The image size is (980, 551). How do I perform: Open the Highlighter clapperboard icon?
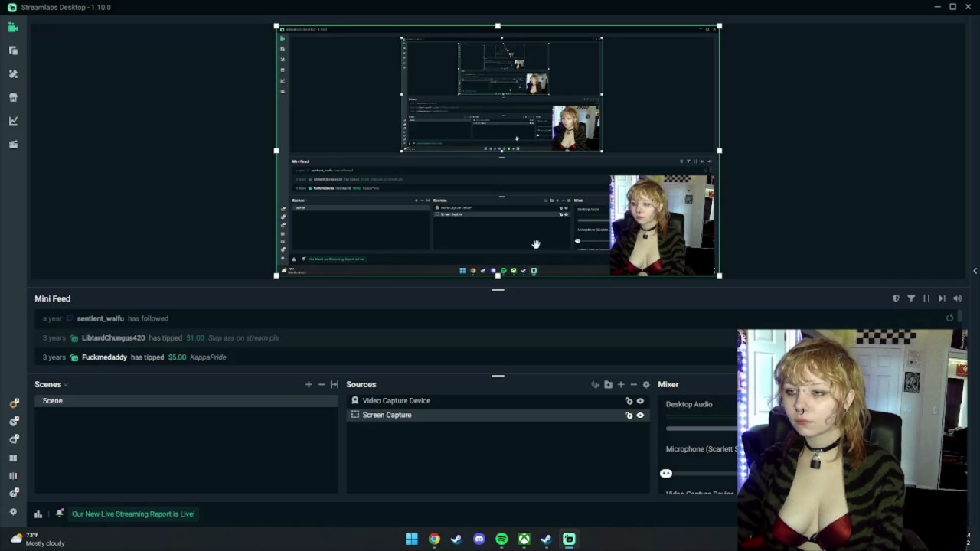point(13,145)
